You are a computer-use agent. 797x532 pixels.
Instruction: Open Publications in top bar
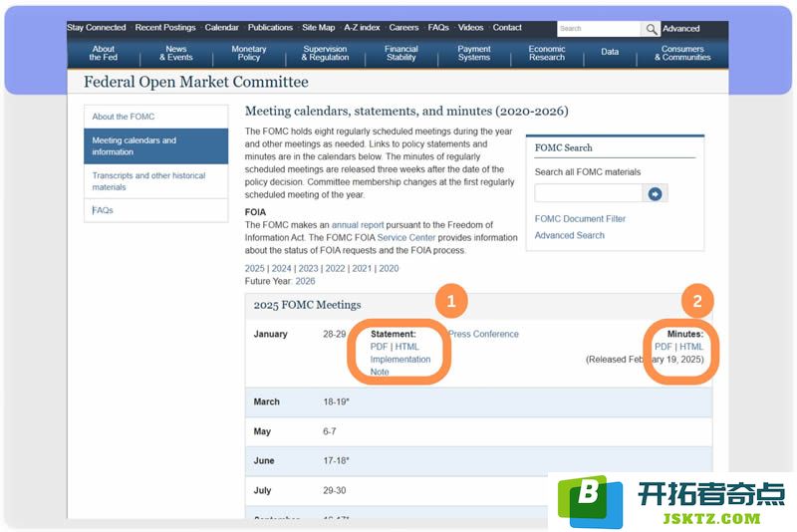pyautogui.click(x=270, y=28)
